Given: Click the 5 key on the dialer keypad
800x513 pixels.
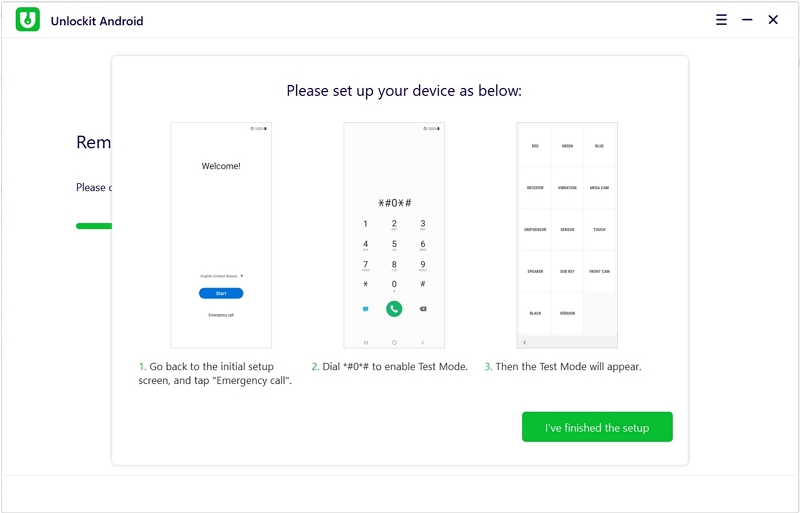Looking at the screenshot, I should pos(394,245).
